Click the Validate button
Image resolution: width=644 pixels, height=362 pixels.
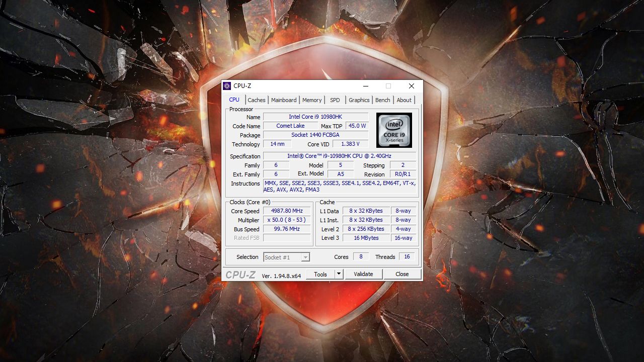point(363,274)
